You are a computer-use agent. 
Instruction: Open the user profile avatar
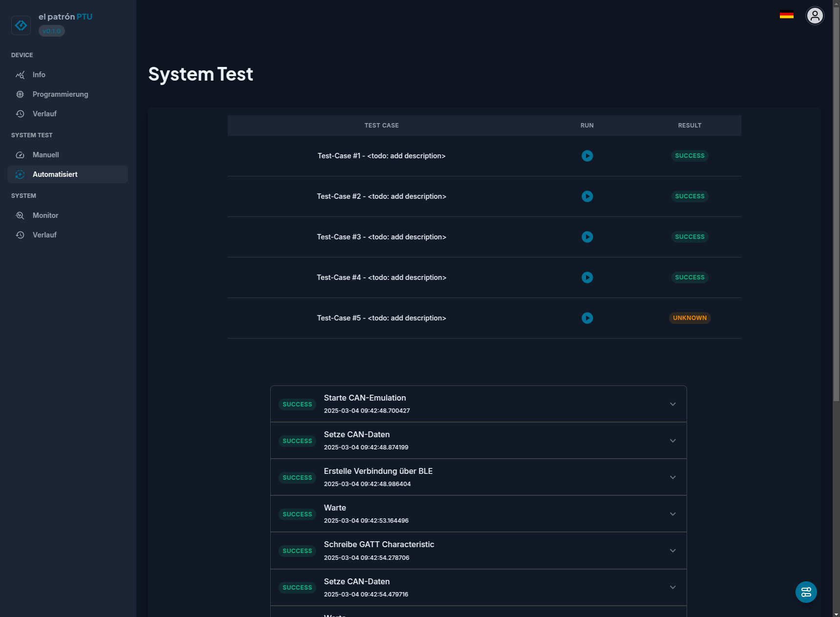tap(815, 16)
